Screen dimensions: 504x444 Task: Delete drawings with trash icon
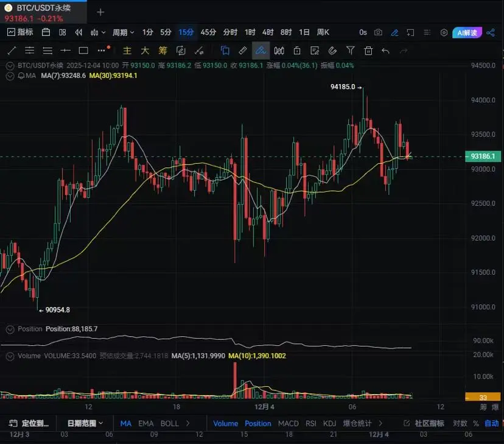368,51
